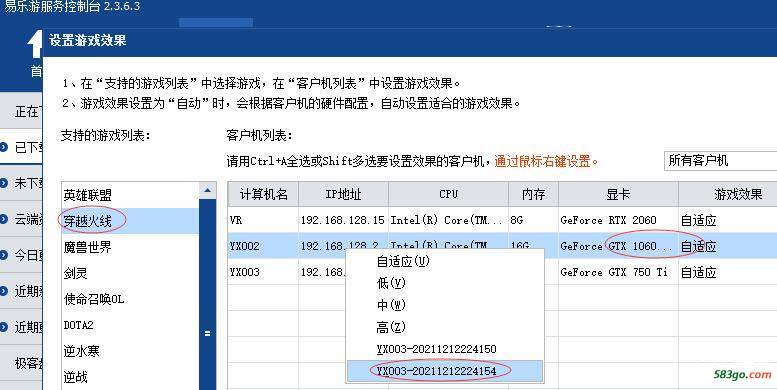Open the 极客 sidebar item behind dialog

tap(21, 363)
